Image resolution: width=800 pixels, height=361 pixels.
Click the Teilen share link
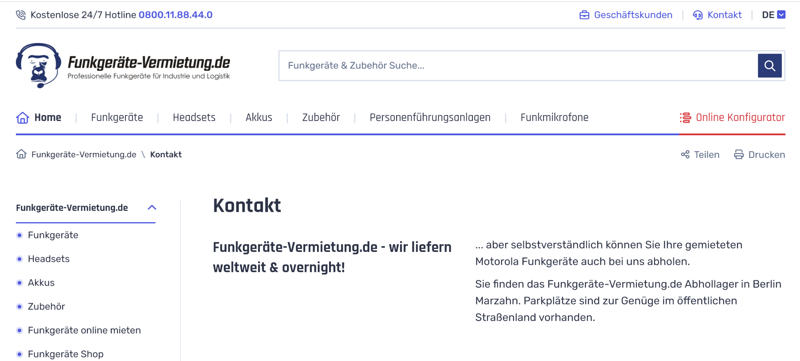coord(707,154)
